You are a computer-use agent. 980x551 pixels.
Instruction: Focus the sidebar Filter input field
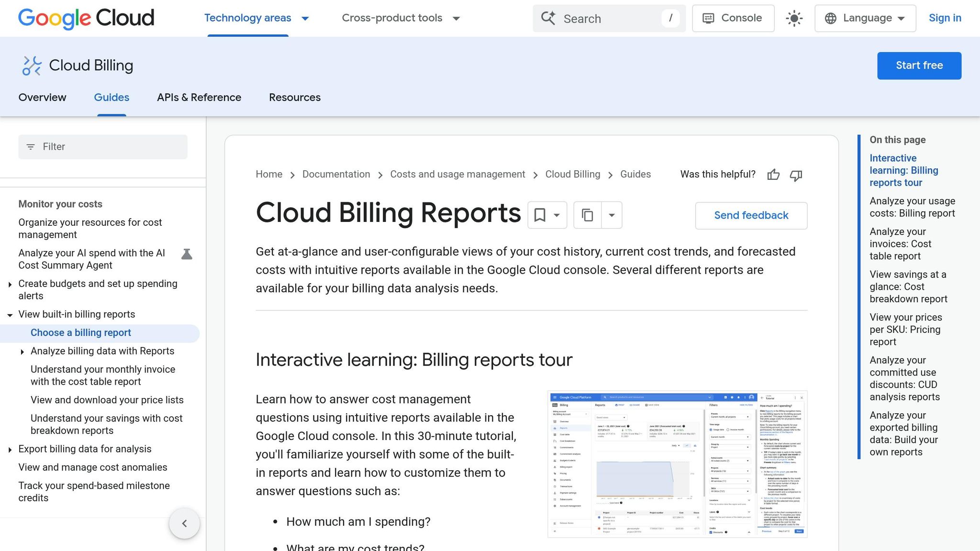click(103, 147)
